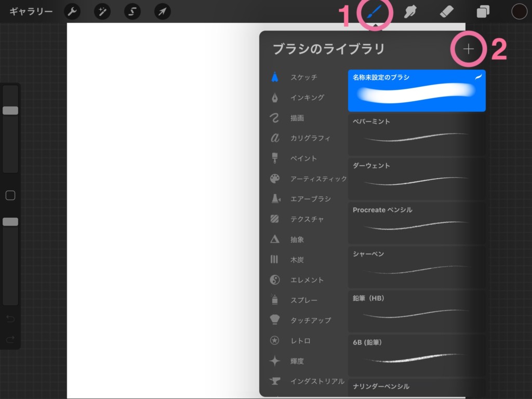Choose the ナリンダーペンシル brush
The image size is (532, 399).
click(417, 388)
